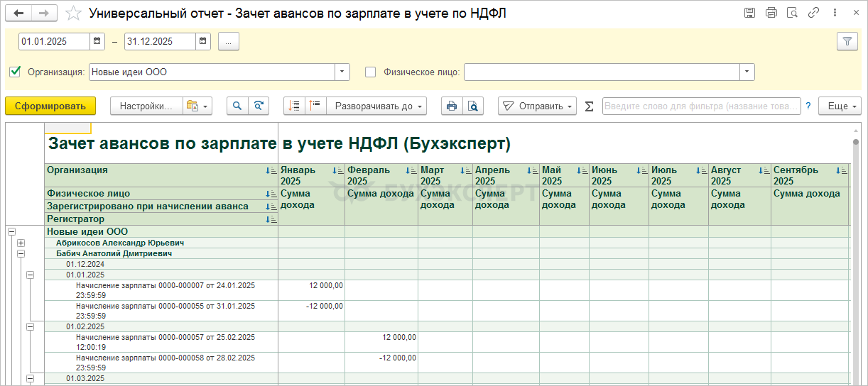
Task: Uncheck the Организация checkbox
Action: pos(15,72)
